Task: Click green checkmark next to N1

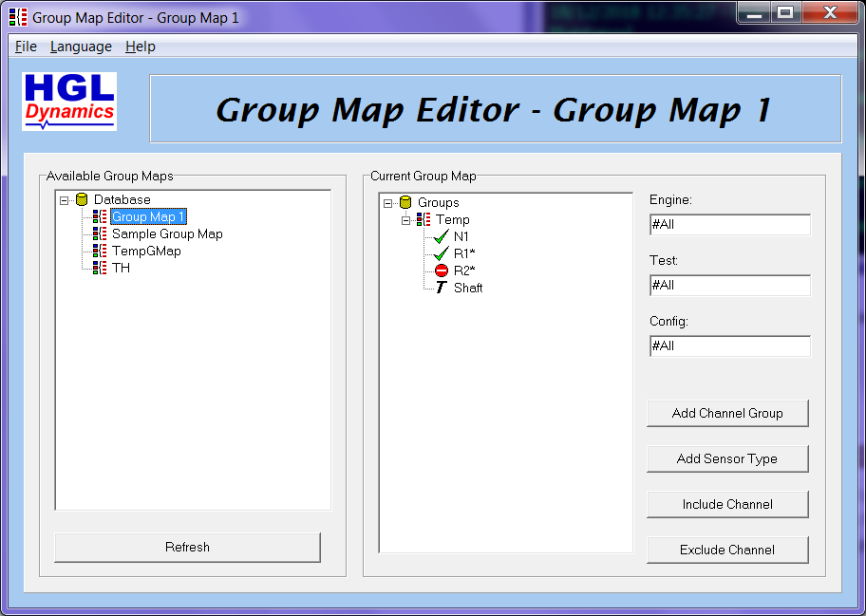Action: [x=442, y=236]
